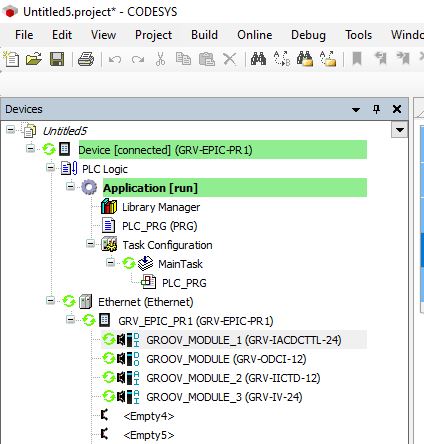Screen dimensions: 424x444
Task: Open a project with the folder icon
Action: click(x=34, y=60)
